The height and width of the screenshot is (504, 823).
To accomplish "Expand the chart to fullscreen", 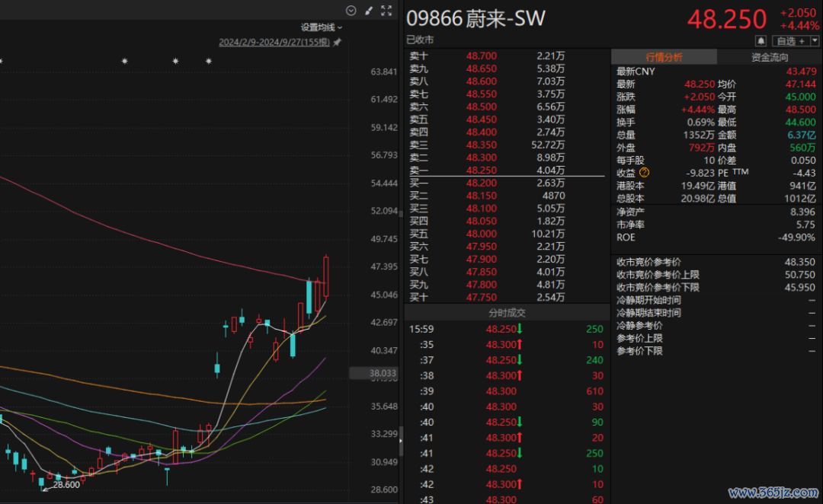I will point(386,11).
